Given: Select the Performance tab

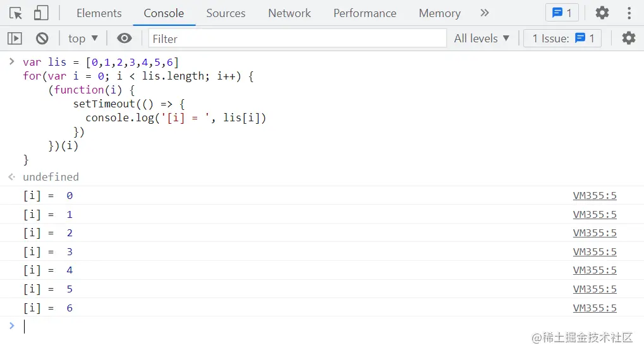Looking at the screenshot, I should pos(365,13).
